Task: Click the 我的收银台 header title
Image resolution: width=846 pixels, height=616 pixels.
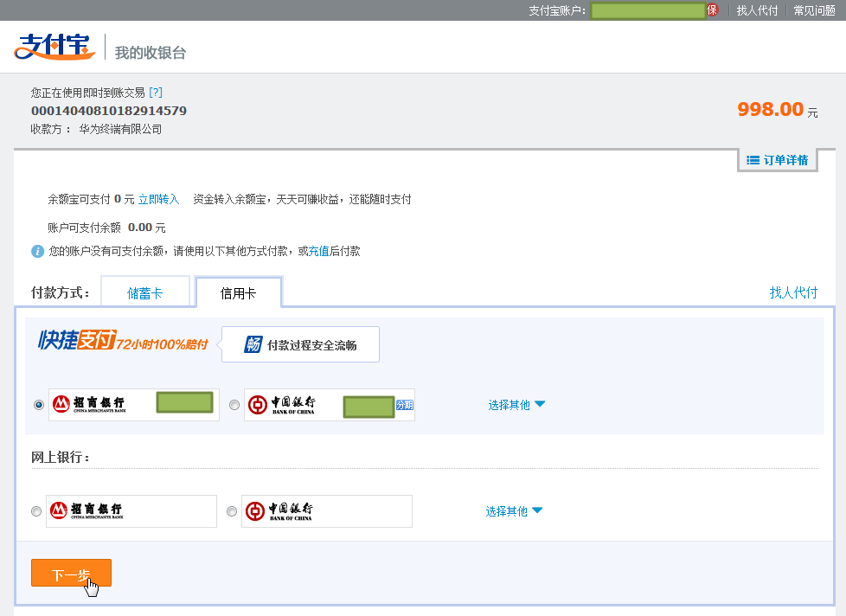Action: (151, 52)
